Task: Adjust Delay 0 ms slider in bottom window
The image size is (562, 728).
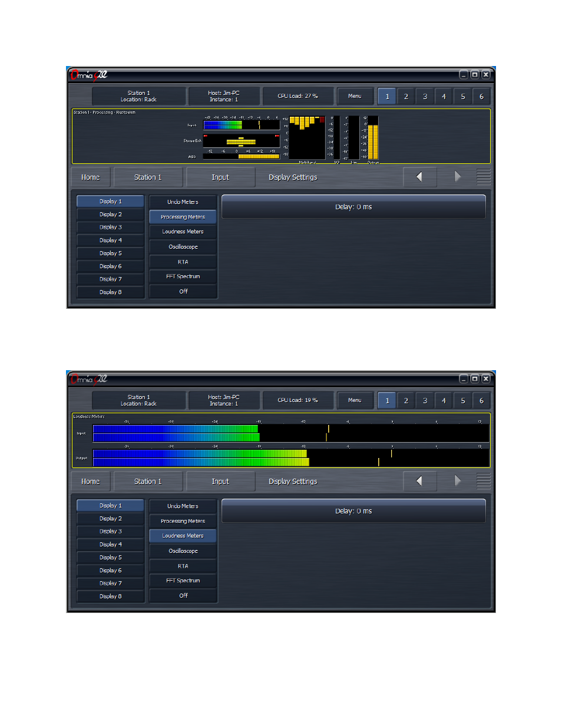Action: pyautogui.click(x=353, y=511)
